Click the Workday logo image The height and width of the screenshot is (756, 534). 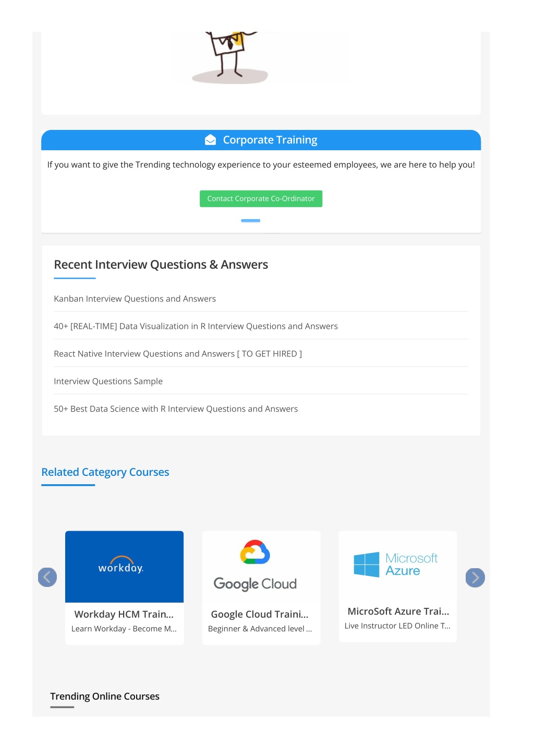124,567
